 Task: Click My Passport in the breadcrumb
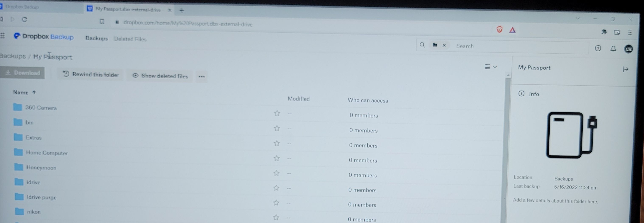(x=53, y=57)
